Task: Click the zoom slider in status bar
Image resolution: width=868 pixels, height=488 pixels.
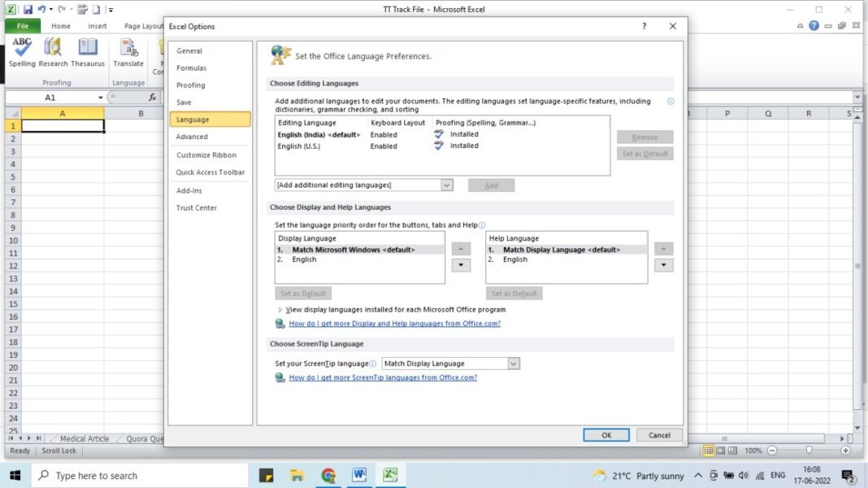Action: (x=809, y=451)
